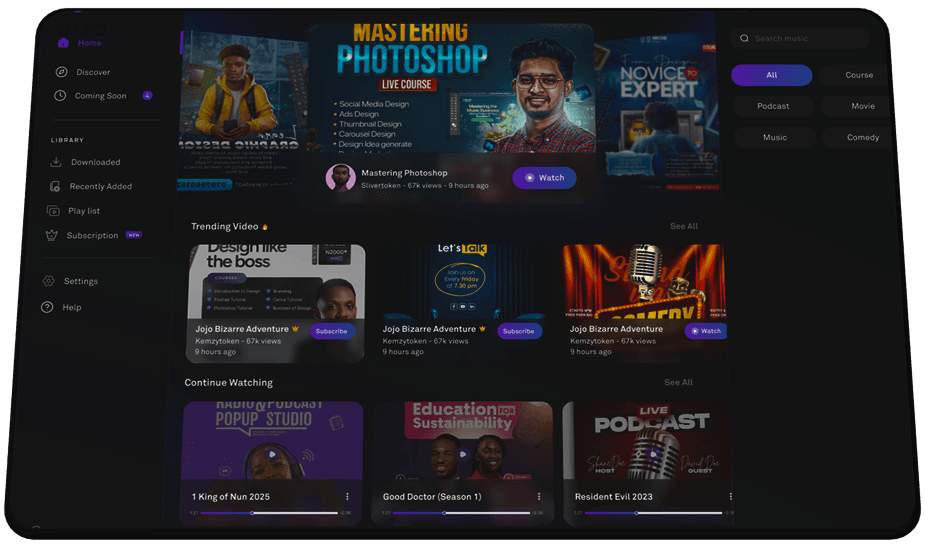The width and height of the screenshot is (925, 544).
Task: Open options menu for 1 King of Nun 2025
Action: point(347,496)
